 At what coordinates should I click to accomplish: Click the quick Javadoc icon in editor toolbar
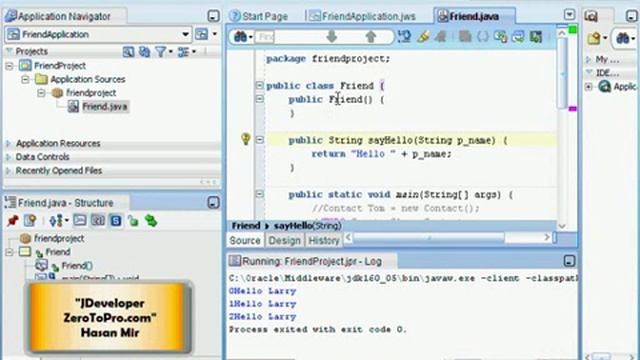coord(404,37)
